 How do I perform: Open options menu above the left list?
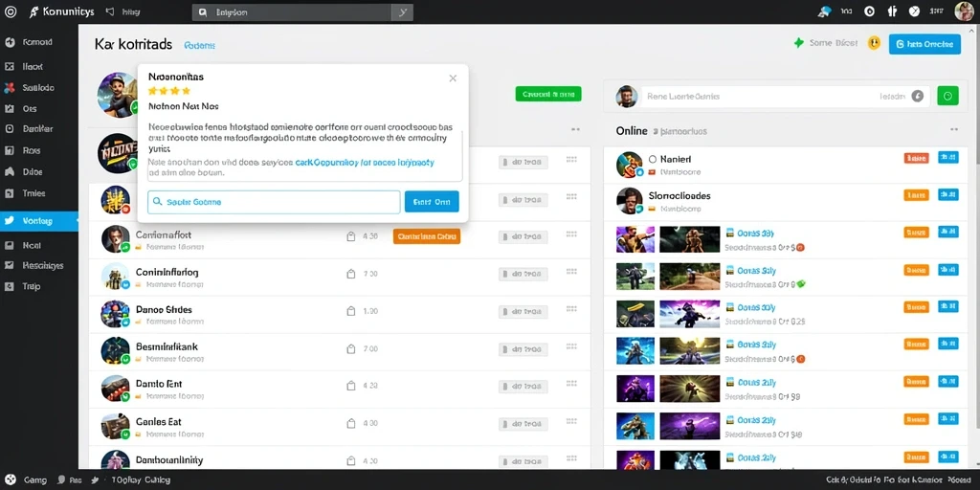coord(575,130)
